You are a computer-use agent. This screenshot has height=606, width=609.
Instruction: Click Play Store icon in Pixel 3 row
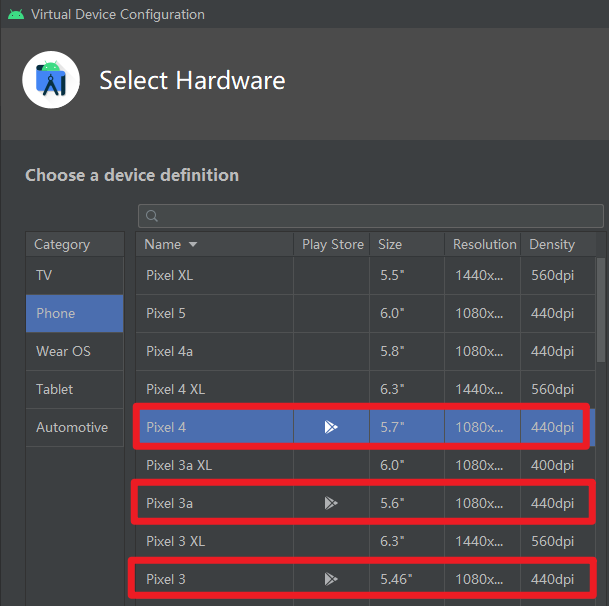[331, 579]
